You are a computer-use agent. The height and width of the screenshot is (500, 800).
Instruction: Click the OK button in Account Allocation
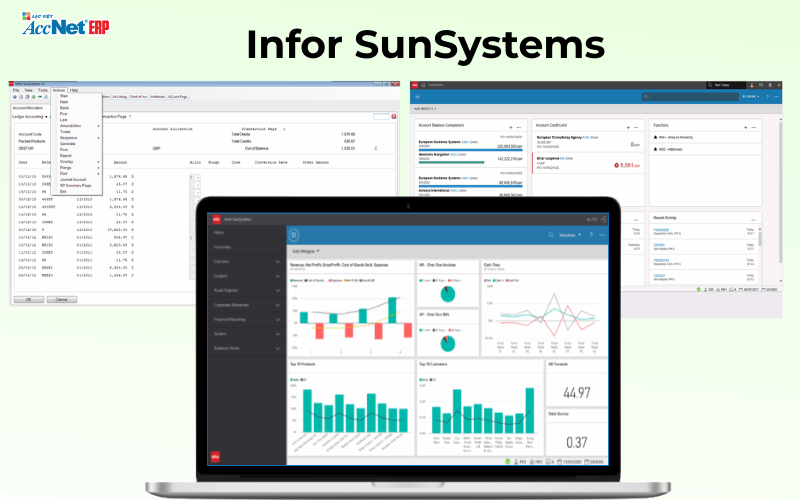tap(29, 299)
